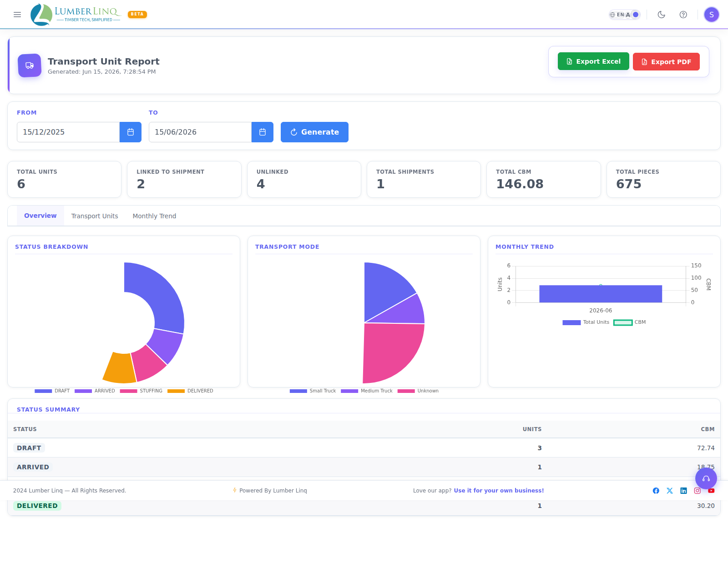
Task: Toggle ARRIVED legend in Status Breakdown
Action: [95, 391]
